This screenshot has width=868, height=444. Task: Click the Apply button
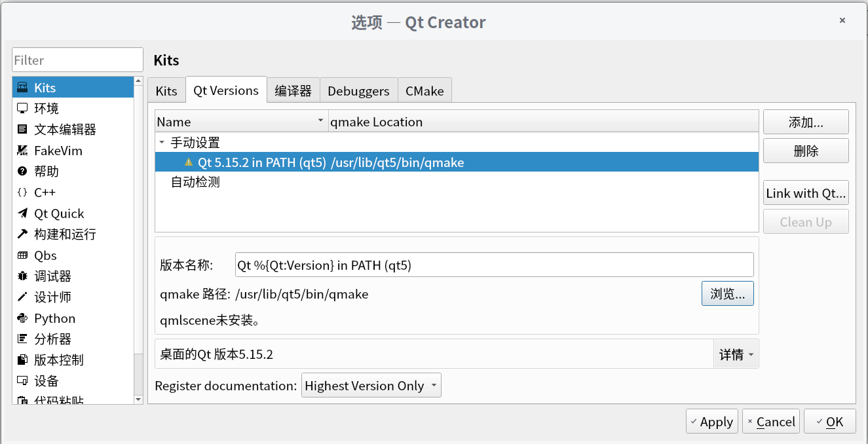coord(712,422)
